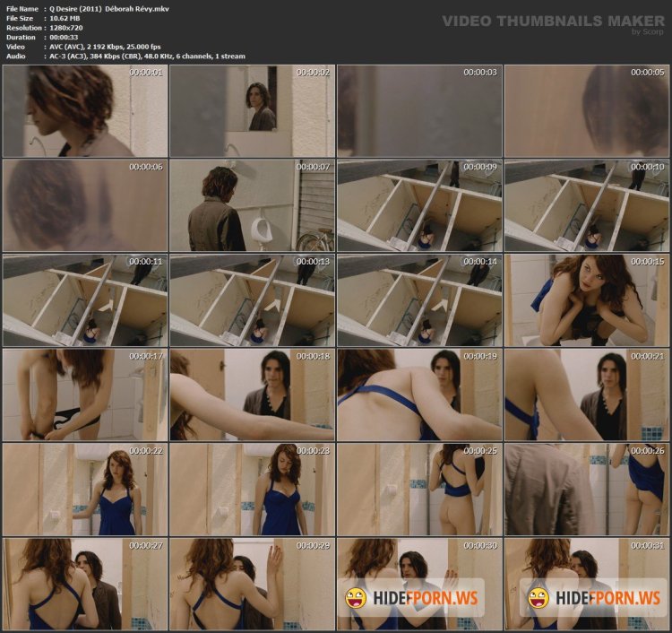The height and width of the screenshot is (633, 672).
Task: Select the 00:00:19 thumbnail
Action: tap(419, 395)
